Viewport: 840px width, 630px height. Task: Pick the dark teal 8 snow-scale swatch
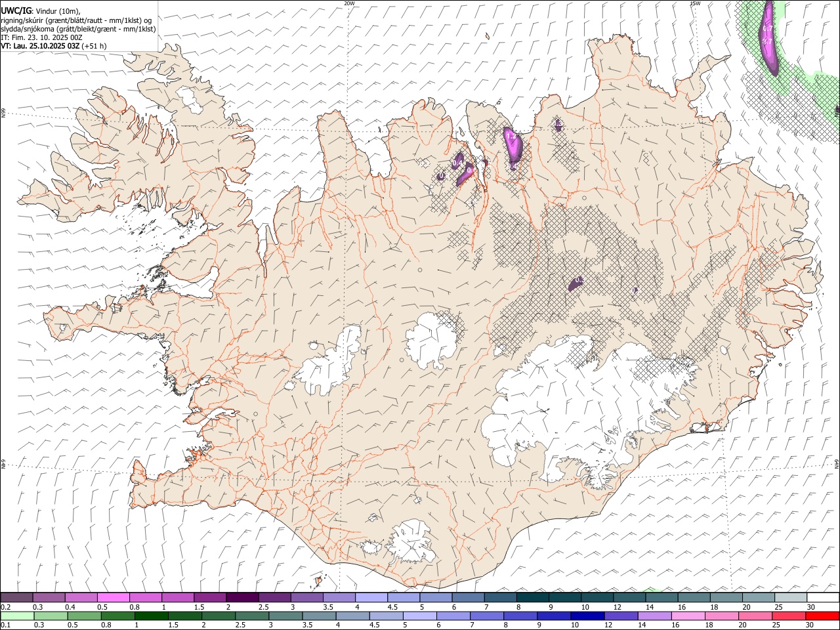532,598
